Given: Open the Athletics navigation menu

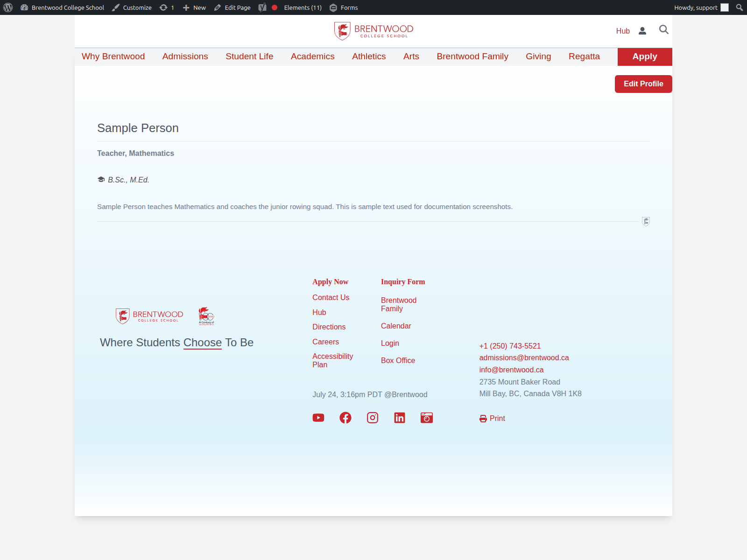Looking at the screenshot, I should click(369, 56).
